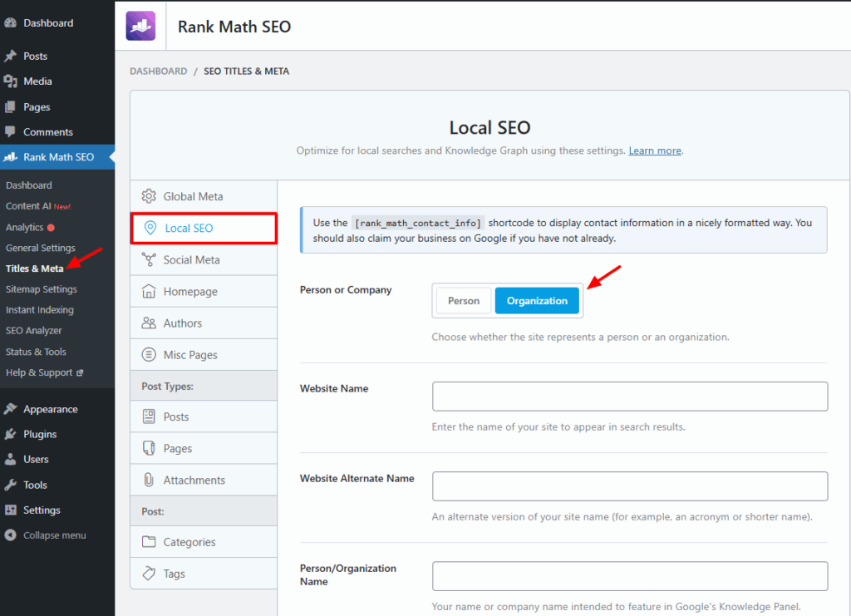Click the Website Alternate Name input field
The image size is (851, 616).
pos(630,486)
